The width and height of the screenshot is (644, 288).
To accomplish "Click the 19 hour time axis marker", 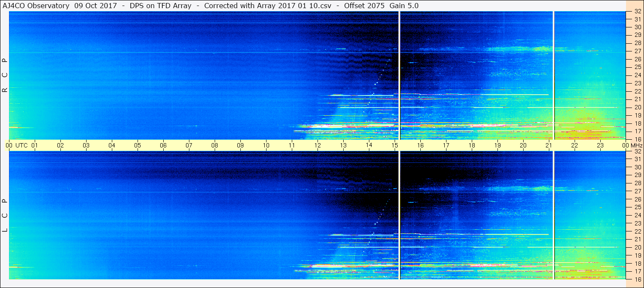I will click(497, 146).
